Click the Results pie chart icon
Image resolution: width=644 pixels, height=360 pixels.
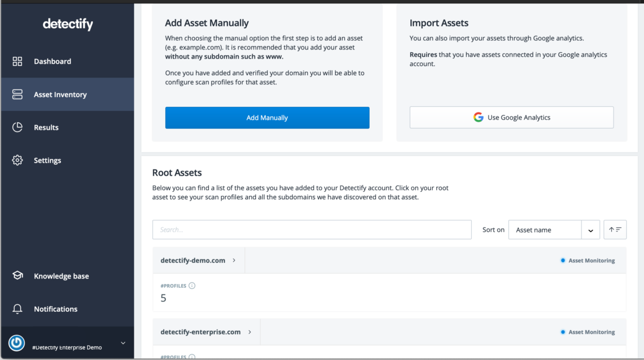17,127
